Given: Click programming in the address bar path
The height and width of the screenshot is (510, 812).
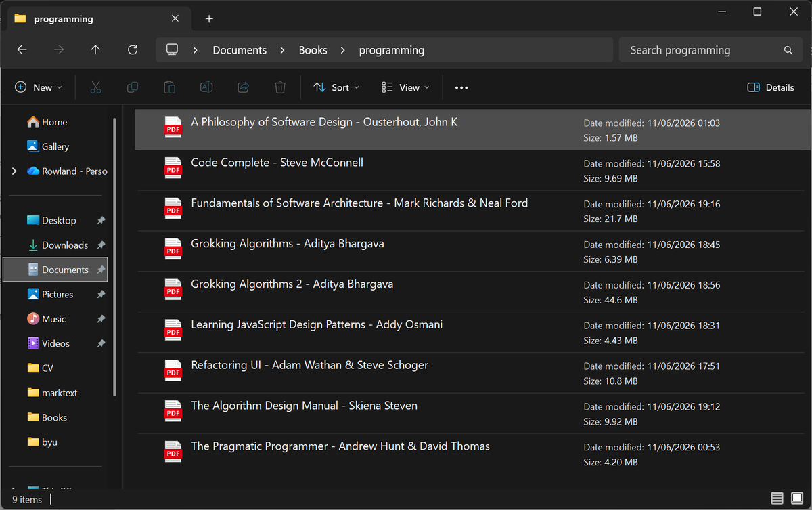Looking at the screenshot, I should (392, 50).
